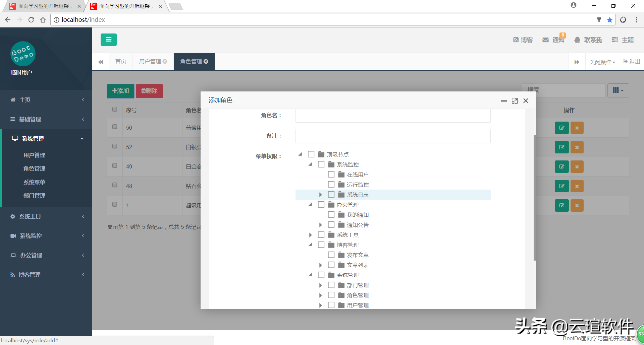Check the row 49 checkbox

pos(115,166)
